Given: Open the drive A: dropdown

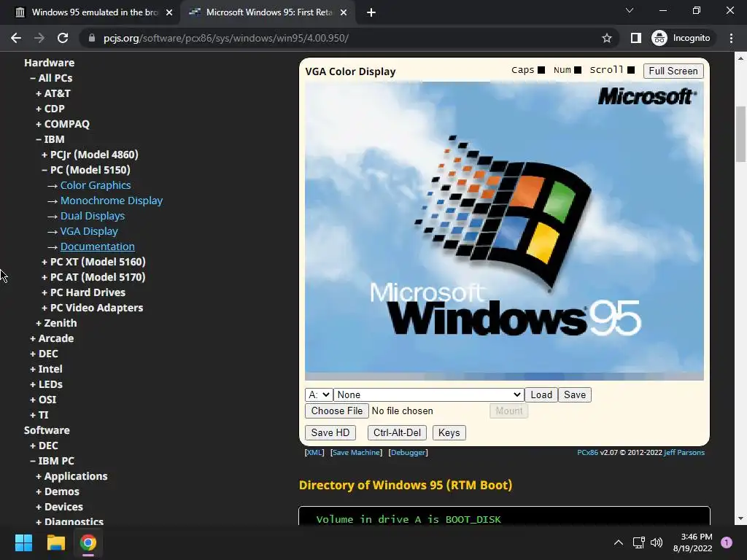Looking at the screenshot, I should pos(319,394).
